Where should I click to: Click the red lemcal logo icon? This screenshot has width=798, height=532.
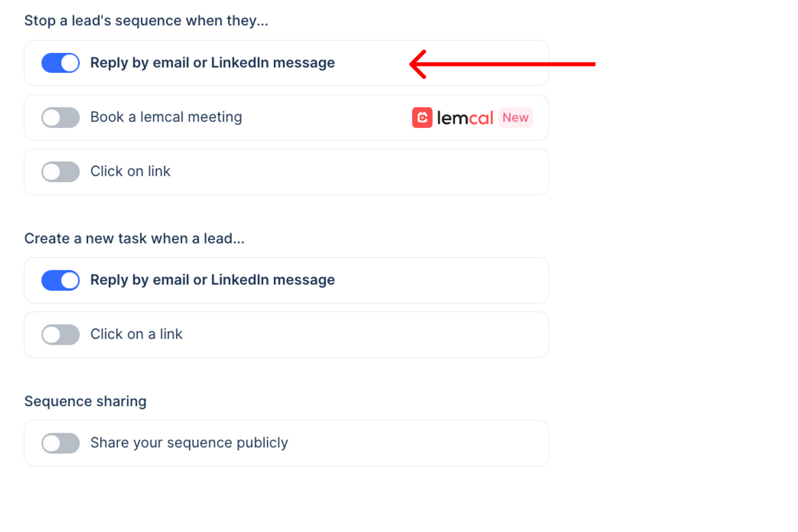click(422, 118)
